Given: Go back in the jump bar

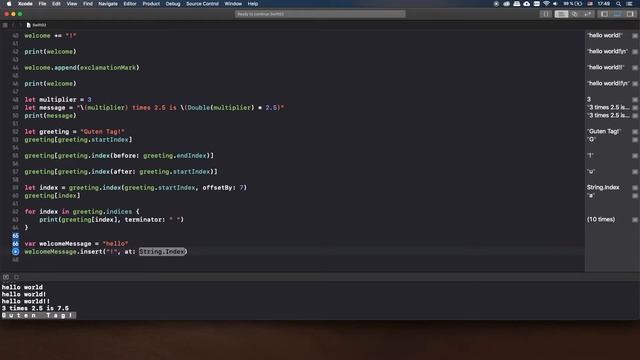Looking at the screenshot, I should [13, 25].
